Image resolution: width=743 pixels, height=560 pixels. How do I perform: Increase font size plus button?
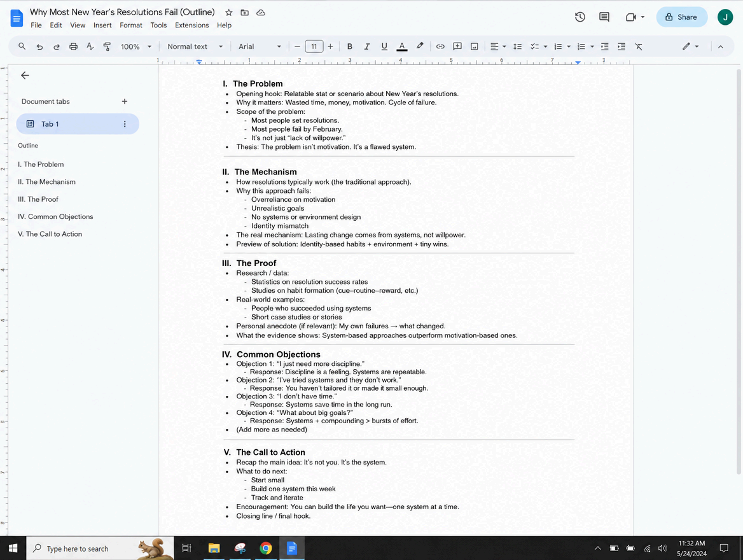330,46
